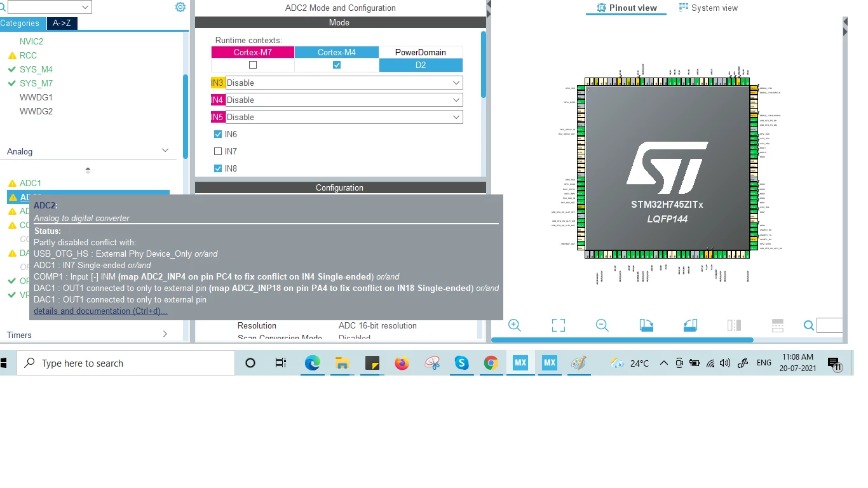Open Wi-Fi network settings in tray
868x488 pixels.
pyautogui.click(x=710, y=363)
